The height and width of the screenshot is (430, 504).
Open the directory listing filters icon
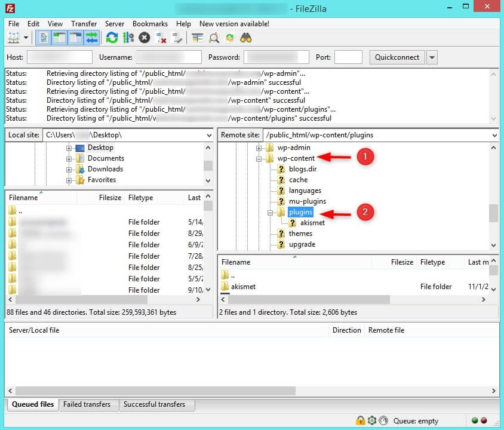point(198,38)
